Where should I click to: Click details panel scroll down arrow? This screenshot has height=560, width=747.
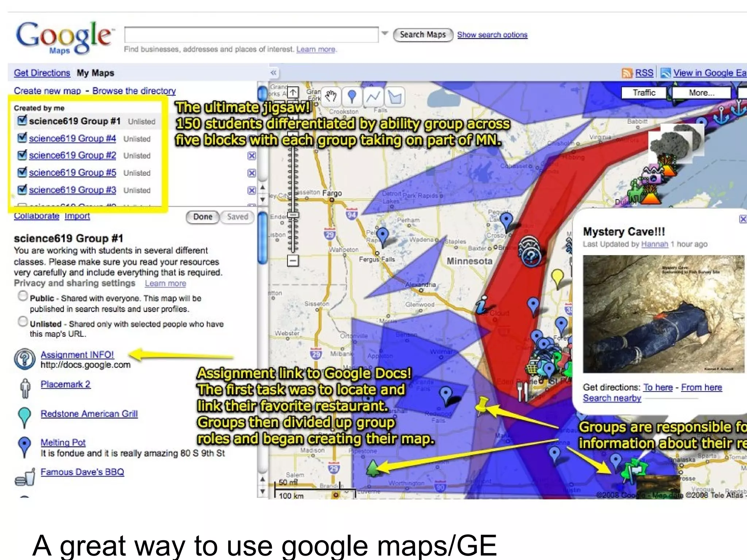[263, 491]
